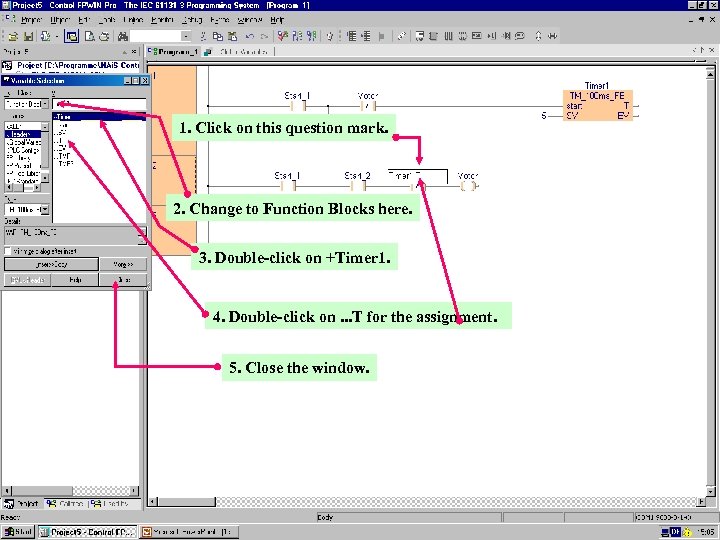
Task: Click the Windows Start button
Action: coord(18,532)
